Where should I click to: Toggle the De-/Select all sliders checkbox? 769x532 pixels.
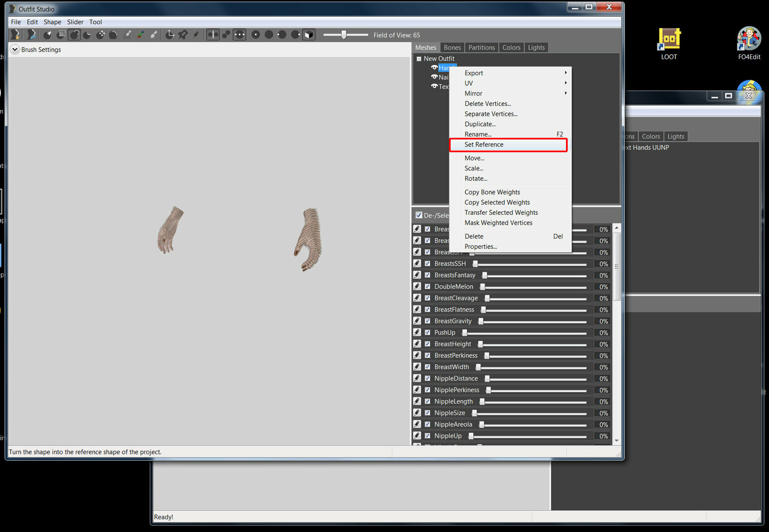419,215
